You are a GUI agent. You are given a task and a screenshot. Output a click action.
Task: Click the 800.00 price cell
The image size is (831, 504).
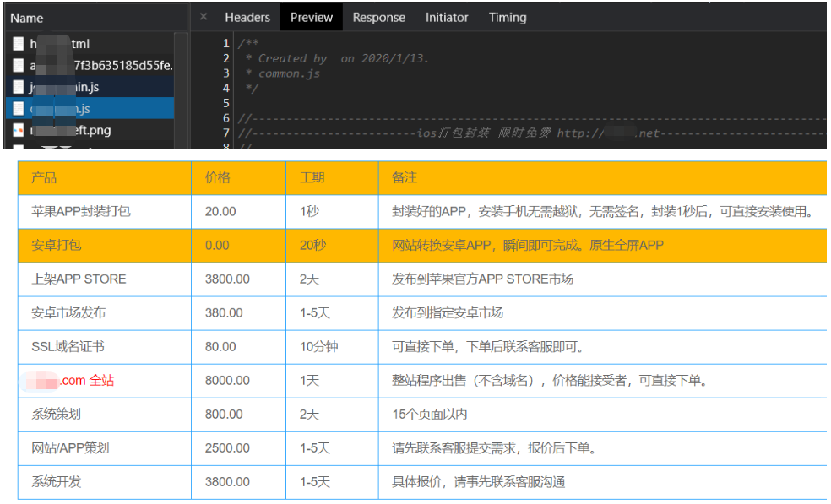pyautogui.click(x=238, y=415)
